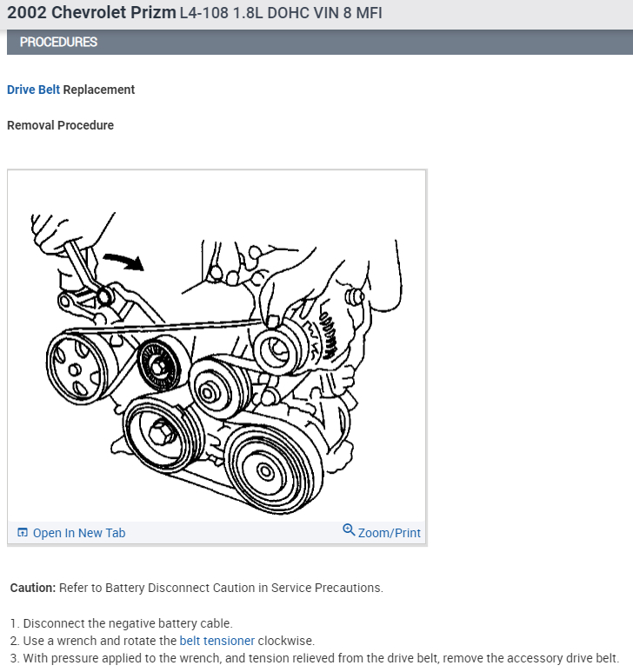633x672 pixels.
Task: Click step 1 Disconnect the negative battery cable
Action: (x=121, y=623)
